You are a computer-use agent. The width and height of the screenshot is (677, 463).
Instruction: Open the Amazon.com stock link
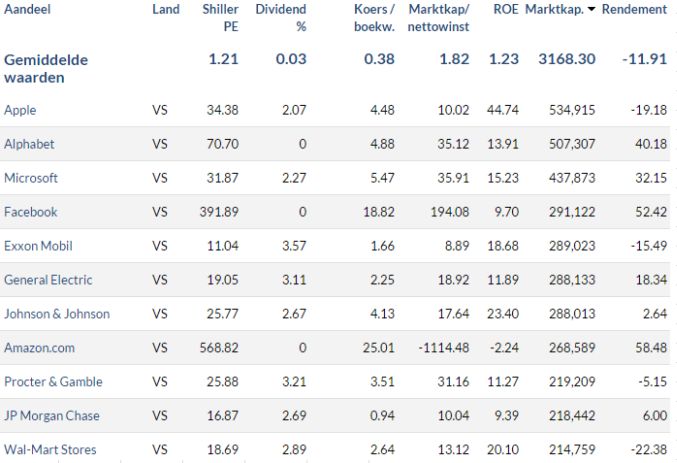click(x=39, y=348)
